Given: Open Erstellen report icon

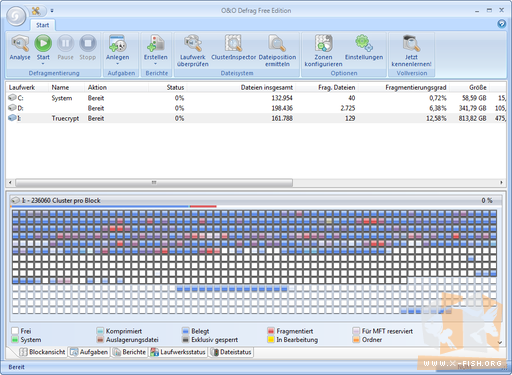Looking at the screenshot, I should point(156,43).
